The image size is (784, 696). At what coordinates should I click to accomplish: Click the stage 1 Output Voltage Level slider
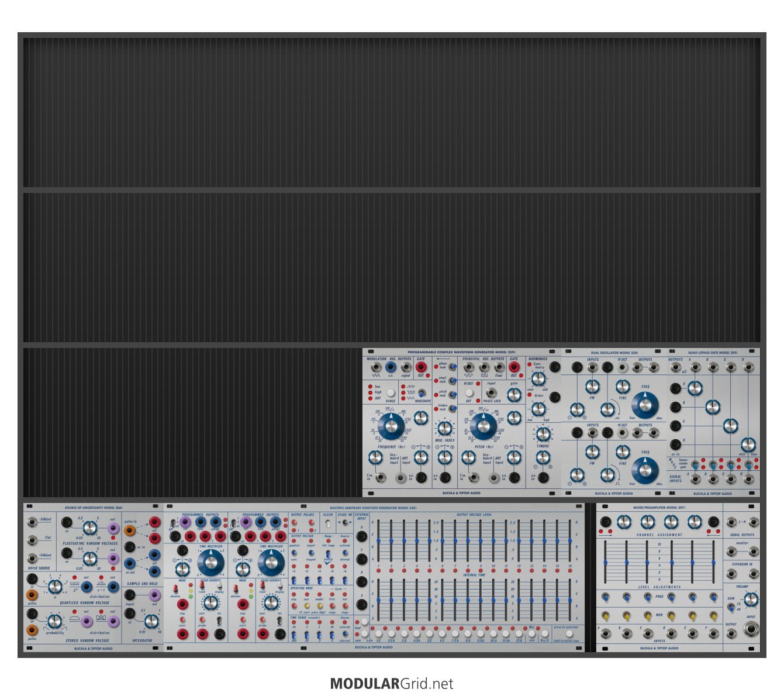[379, 541]
